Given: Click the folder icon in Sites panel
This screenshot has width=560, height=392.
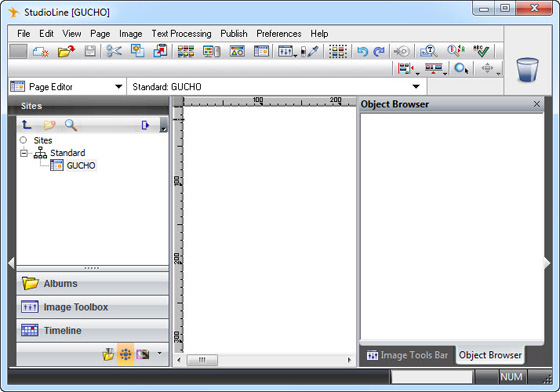Looking at the screenshot, I should click(49, 125).
